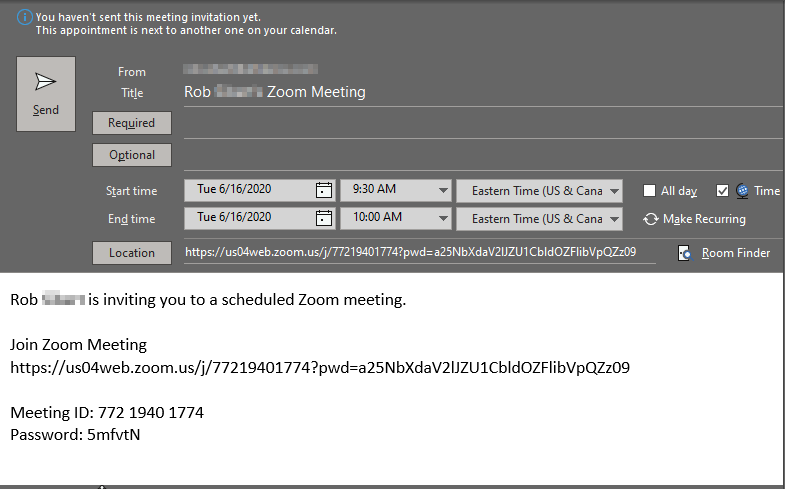
Task: Expand the 10:00 AM end time dropdown
Action: click(x=443, y=218)
